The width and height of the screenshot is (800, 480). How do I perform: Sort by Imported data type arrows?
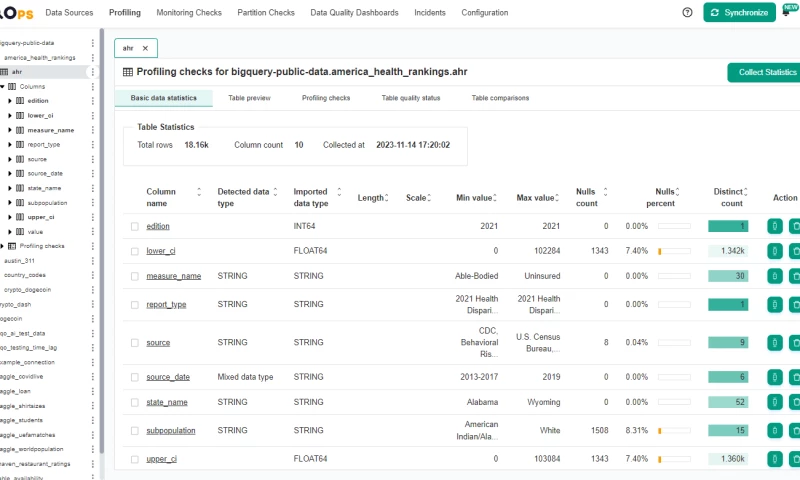pos(339,192)
